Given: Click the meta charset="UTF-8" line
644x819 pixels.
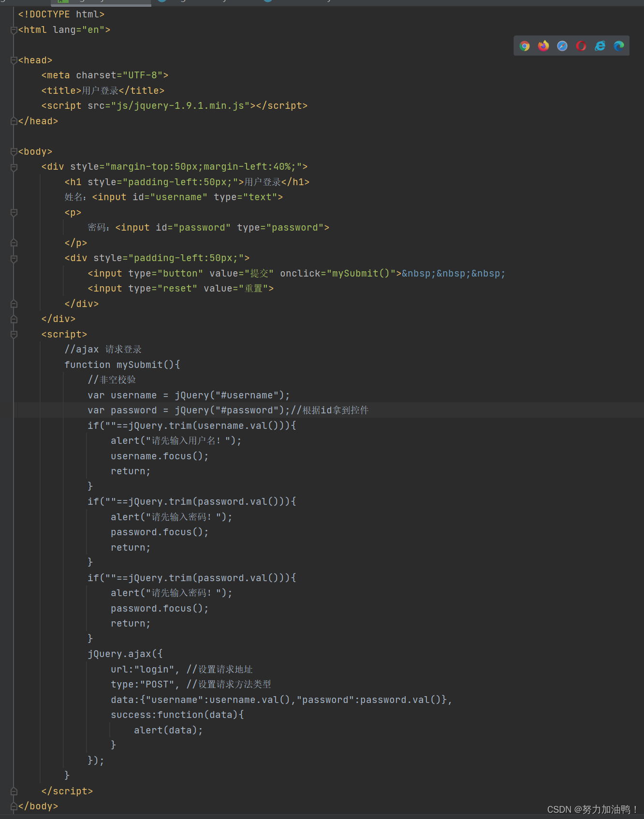Looking at the screenshot, I should (105, 75).
